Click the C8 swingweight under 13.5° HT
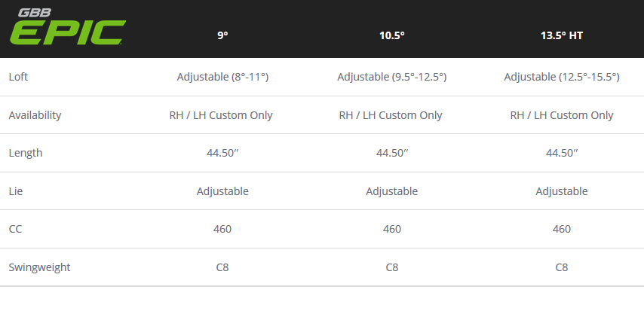 click(562, 267)
